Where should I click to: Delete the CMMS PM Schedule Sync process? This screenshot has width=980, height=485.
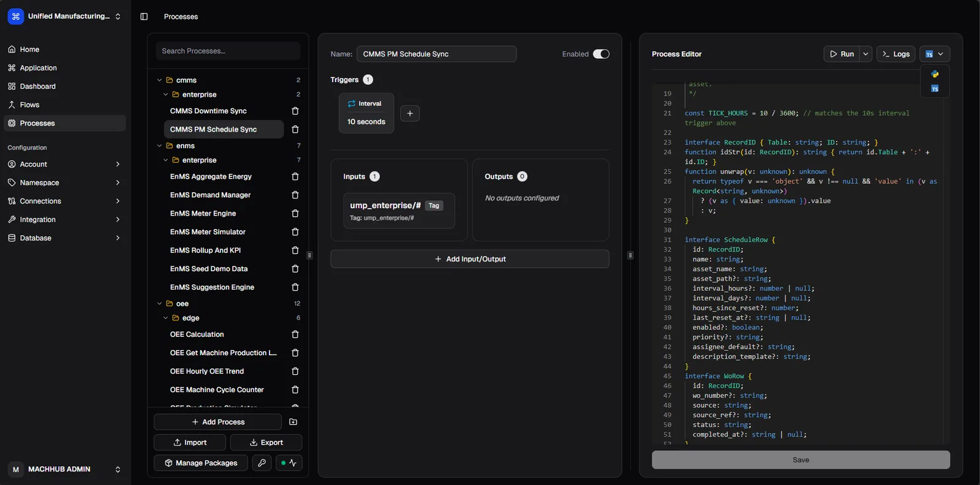pyautogui.click(x=295, y=129)
